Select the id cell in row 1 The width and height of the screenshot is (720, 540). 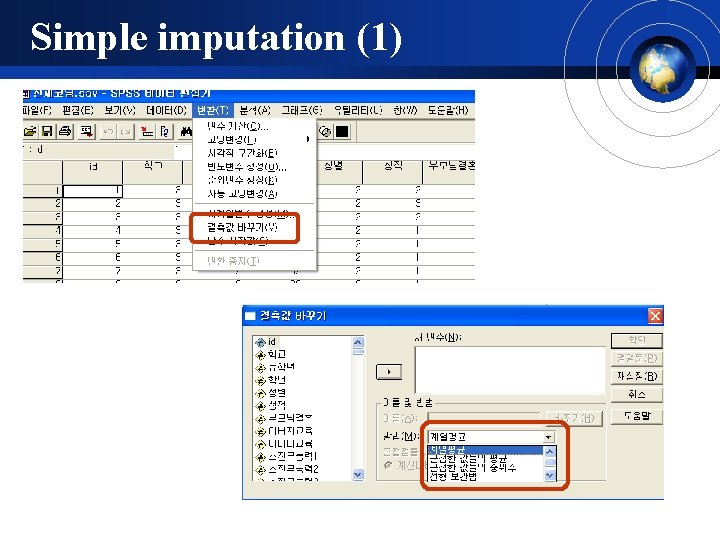93,191
